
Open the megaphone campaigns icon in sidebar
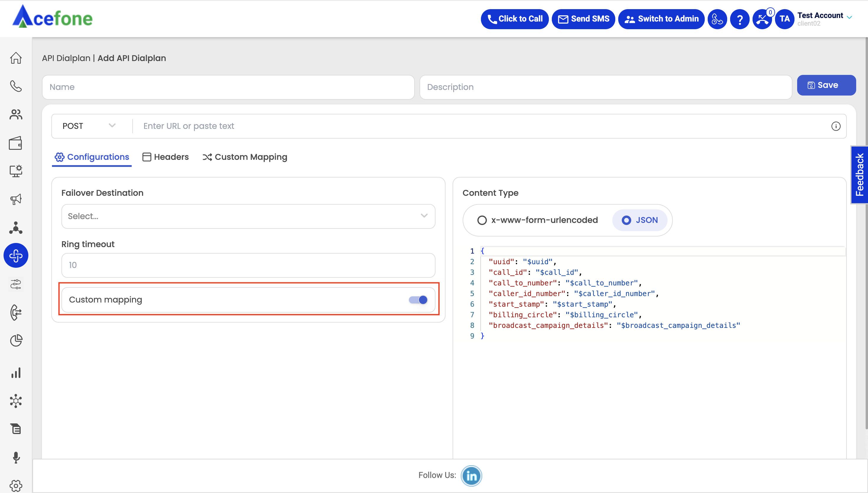pos(16,199)
